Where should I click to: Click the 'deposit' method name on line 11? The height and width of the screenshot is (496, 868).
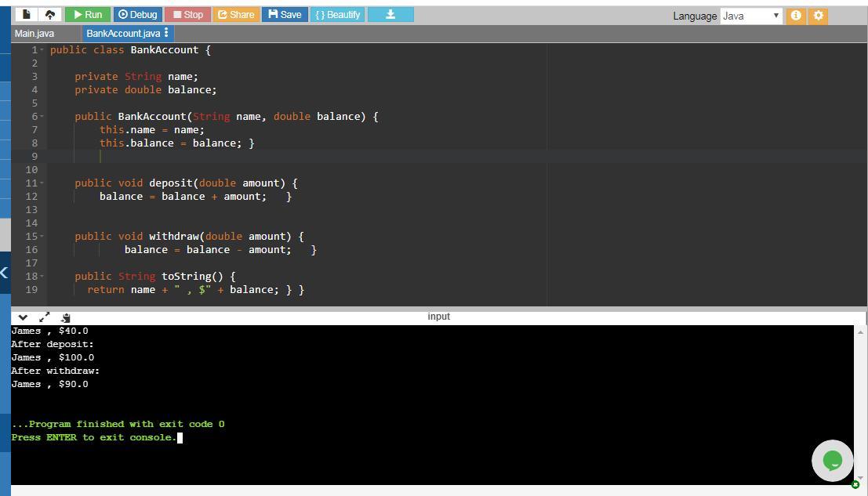coord(170,183)
